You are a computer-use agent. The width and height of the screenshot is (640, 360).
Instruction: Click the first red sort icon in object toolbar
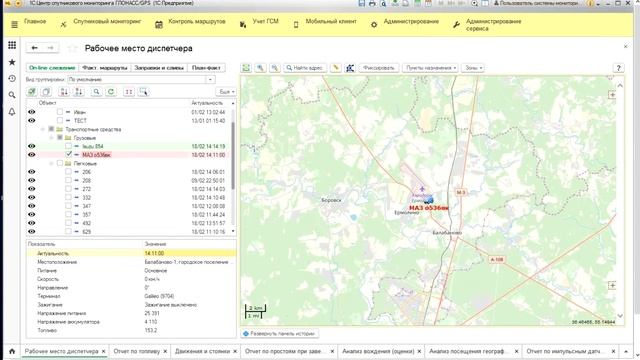(x=64, y=92)
